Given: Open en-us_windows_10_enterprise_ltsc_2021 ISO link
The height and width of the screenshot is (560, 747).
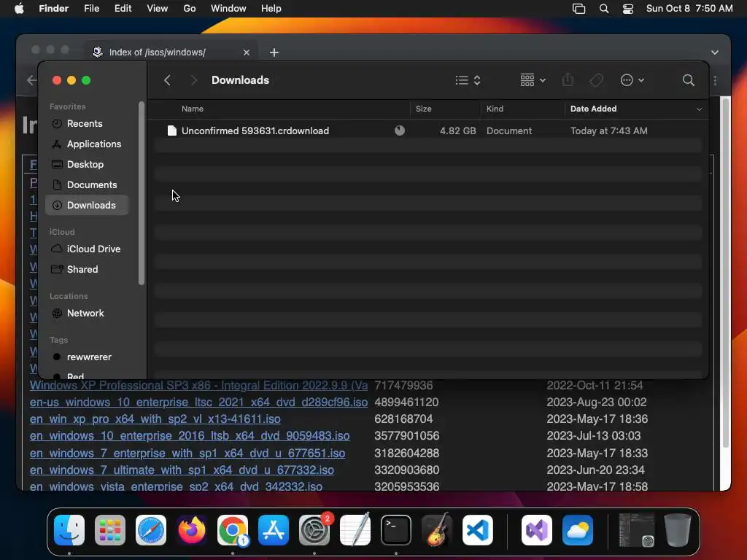Looking at the screenshot, I should click(x=198, y=402).
